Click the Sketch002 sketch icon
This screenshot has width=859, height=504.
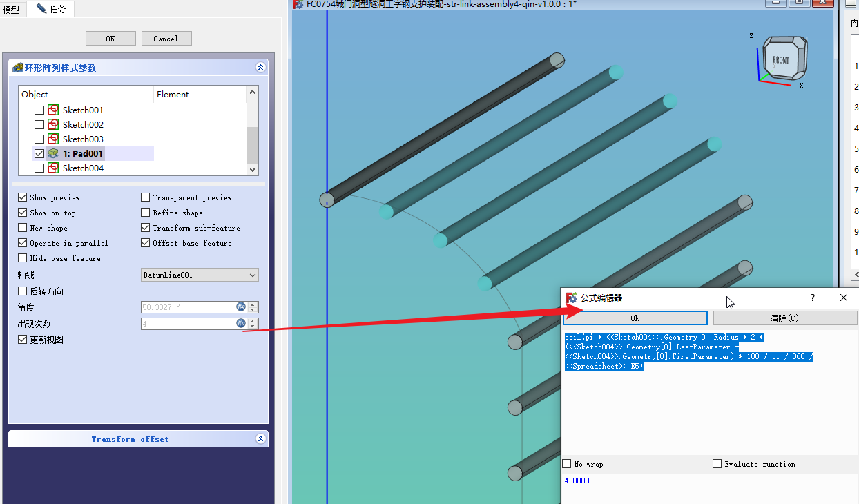[53, 124]
